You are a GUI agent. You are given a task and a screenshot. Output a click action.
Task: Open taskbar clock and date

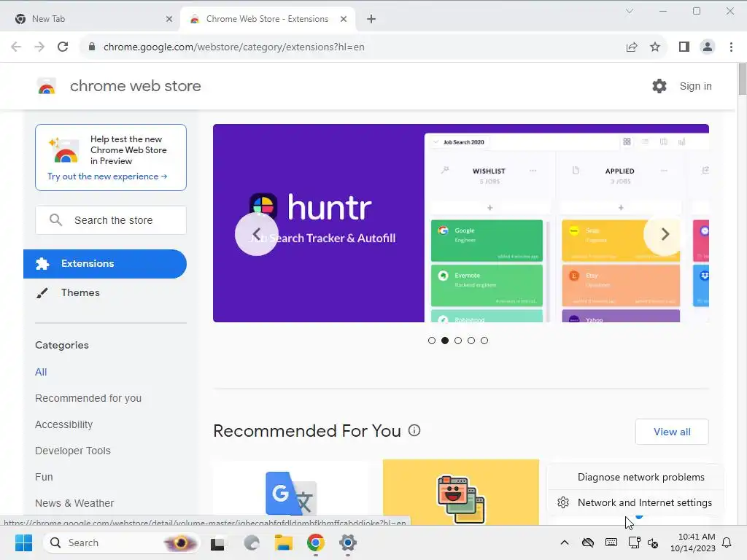click(x=693, y=542)
